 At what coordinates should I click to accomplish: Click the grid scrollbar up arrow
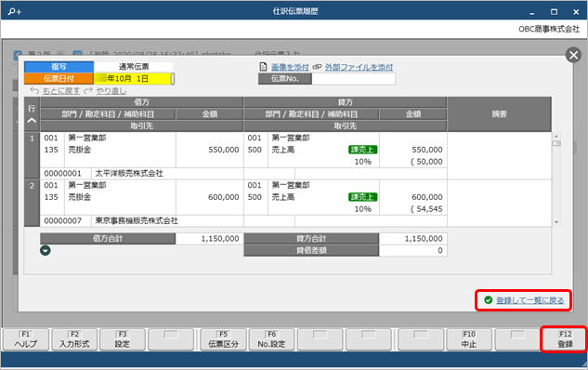pyautogui.click(x=556, y=137)
